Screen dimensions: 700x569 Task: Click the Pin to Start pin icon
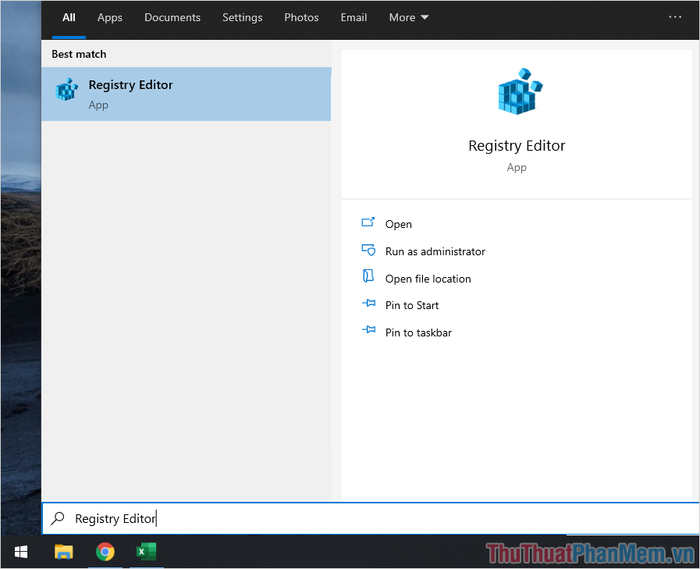(x=369, y=303)
